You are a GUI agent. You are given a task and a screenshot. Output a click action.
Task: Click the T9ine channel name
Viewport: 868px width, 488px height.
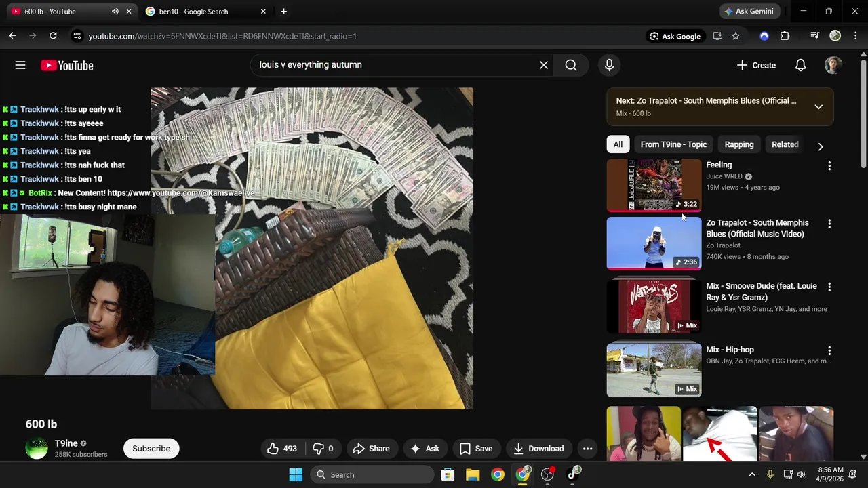click(x=66, y=443)
